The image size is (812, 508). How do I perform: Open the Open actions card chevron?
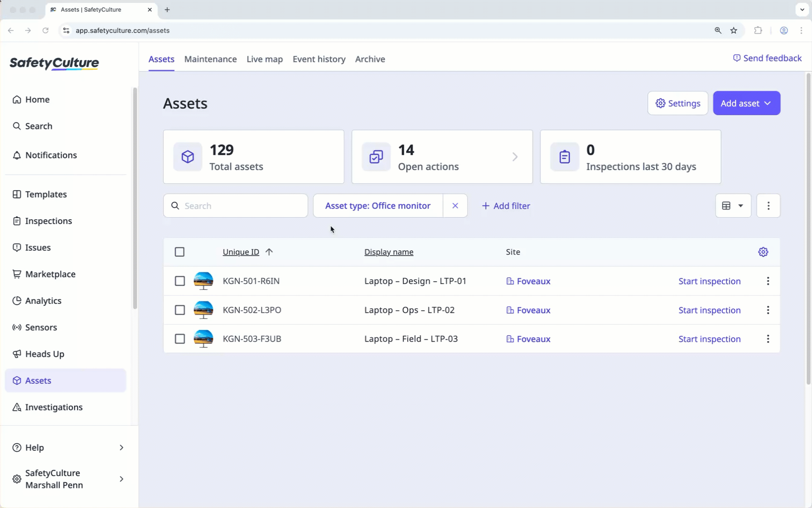click(515, 157)
